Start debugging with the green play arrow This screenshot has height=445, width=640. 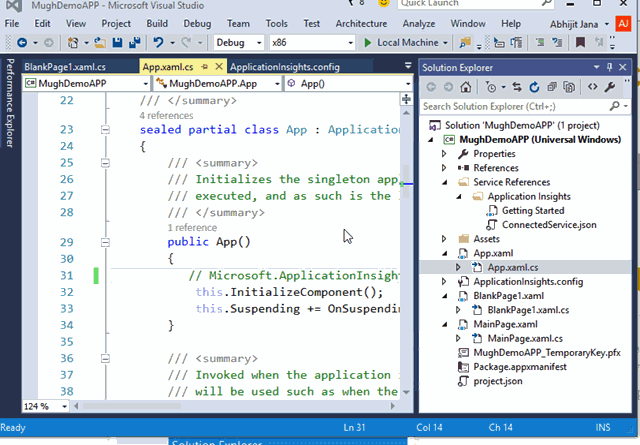tap(368, 42)
